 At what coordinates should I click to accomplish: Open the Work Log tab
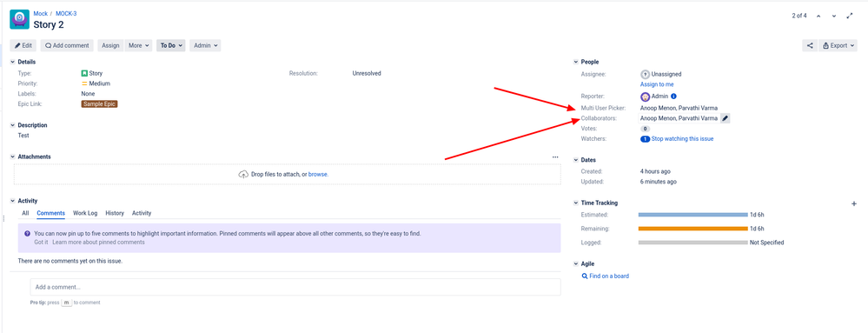(85, 213)
